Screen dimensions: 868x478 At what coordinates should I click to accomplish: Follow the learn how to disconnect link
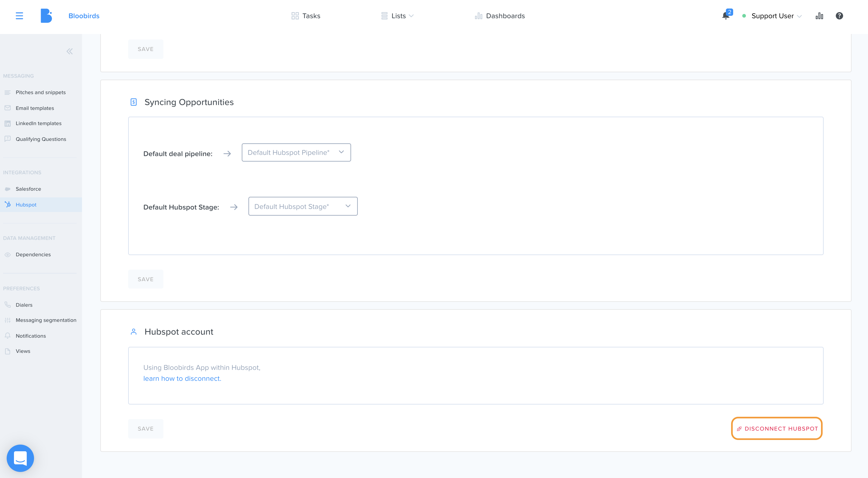click(x=182, y=378)
